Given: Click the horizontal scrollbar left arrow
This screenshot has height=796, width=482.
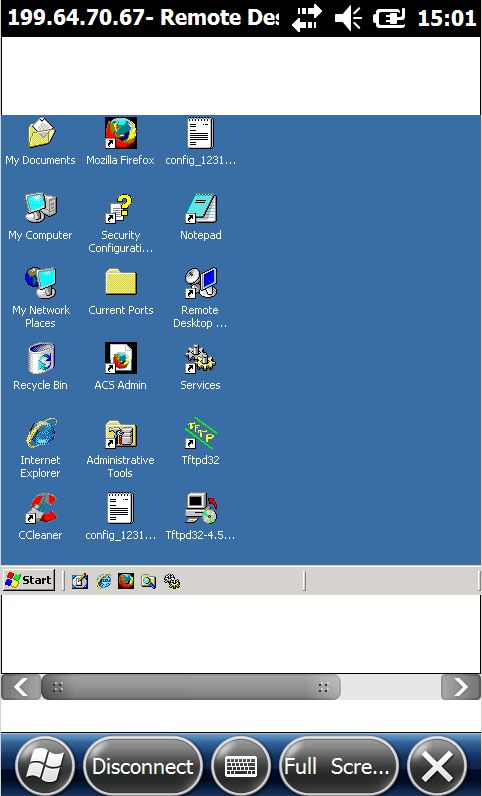Looking at the screenshot, I should tap(21, 687).
